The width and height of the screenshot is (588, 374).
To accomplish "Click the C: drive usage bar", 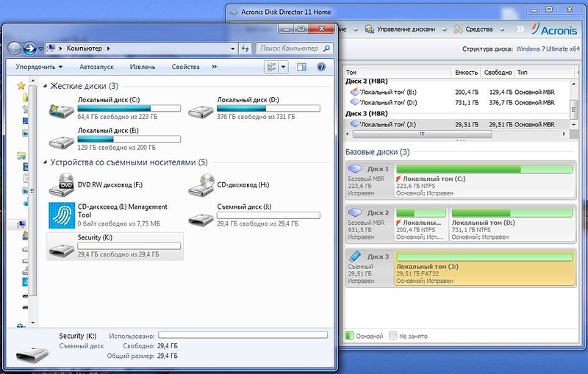I will (x=129, y=108).
